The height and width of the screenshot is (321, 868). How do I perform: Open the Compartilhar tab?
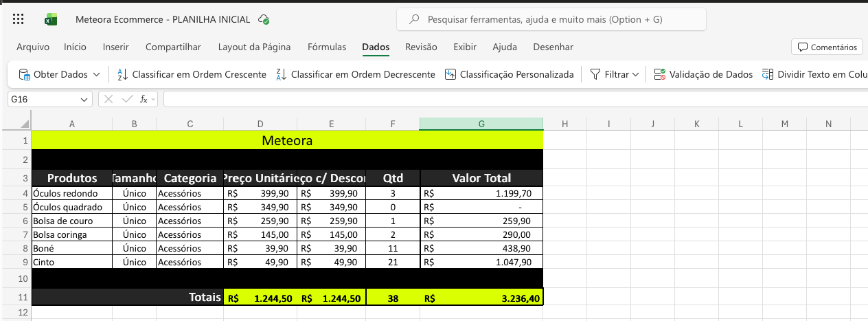pyautogui.click(x=173, y=47)
